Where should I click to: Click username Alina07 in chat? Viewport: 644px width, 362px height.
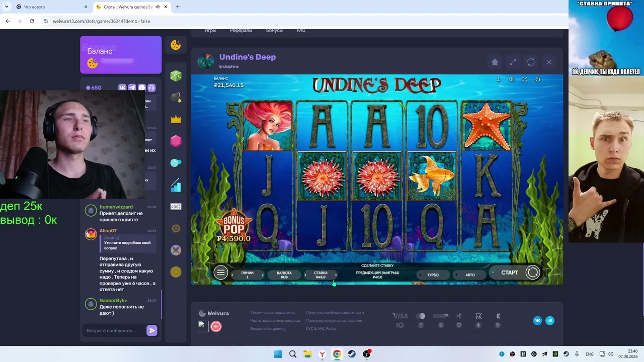[108, 230]
